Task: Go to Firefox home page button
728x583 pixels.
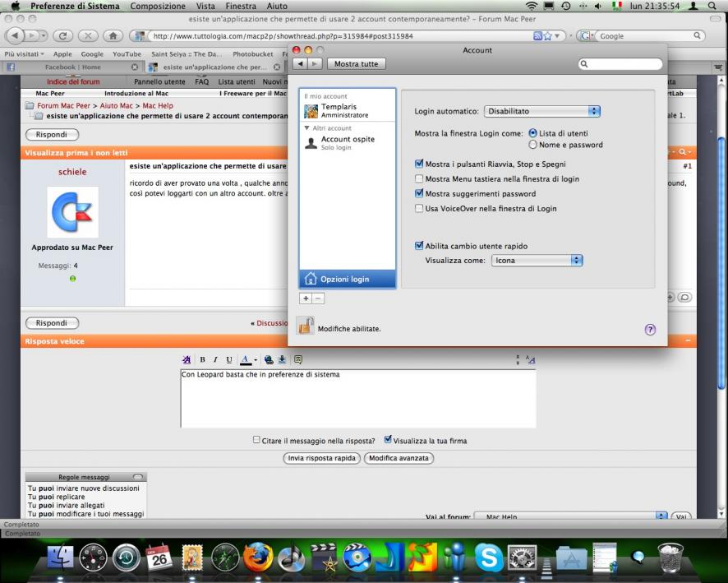Action: point(113,36)
